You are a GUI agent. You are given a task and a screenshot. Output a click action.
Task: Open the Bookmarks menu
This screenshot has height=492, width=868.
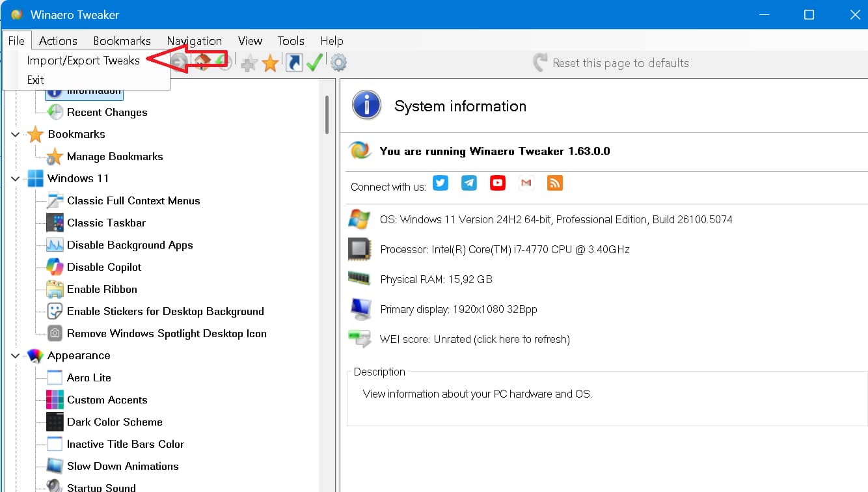coord(122,40)
